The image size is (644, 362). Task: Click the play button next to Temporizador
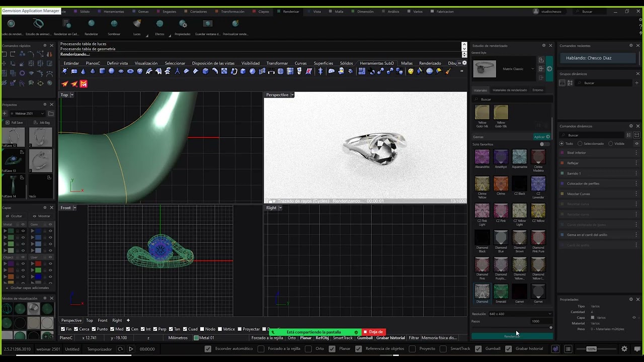[x=131, y=349]
